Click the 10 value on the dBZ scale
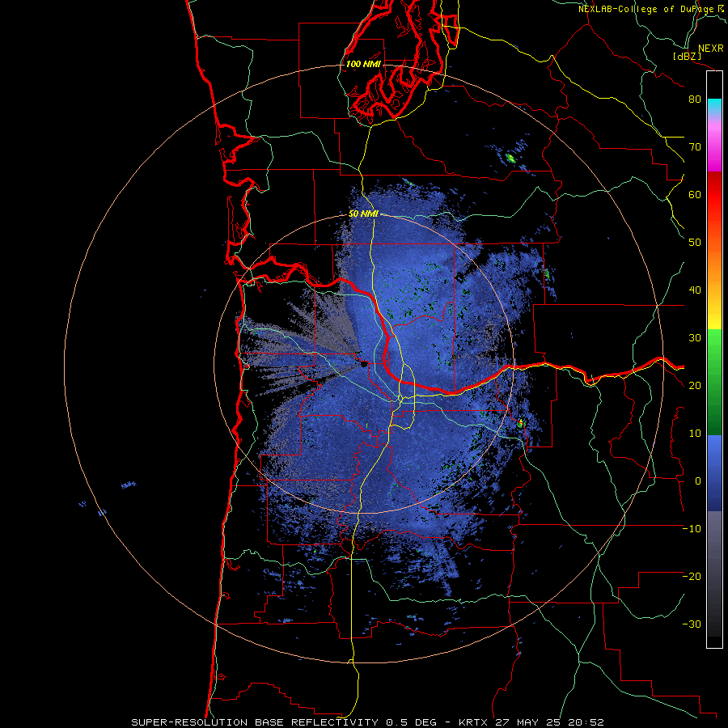 [x=695, y=434]
